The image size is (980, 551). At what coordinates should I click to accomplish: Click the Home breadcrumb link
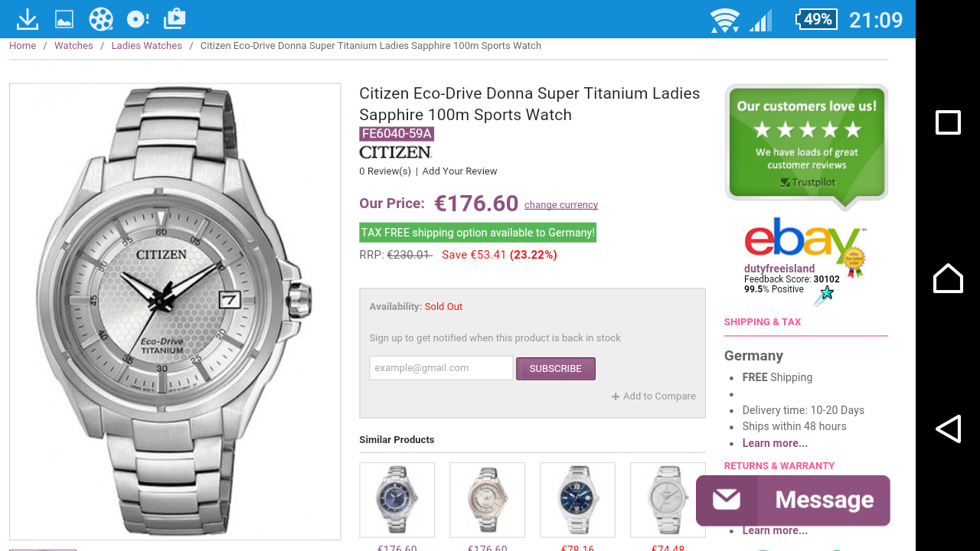tap(23, 46)
